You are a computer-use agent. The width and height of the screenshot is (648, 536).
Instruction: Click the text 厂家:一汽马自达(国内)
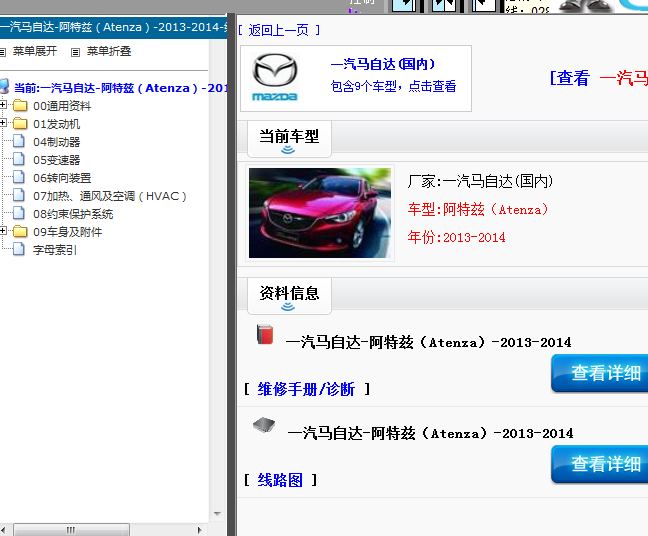[480, 181]
